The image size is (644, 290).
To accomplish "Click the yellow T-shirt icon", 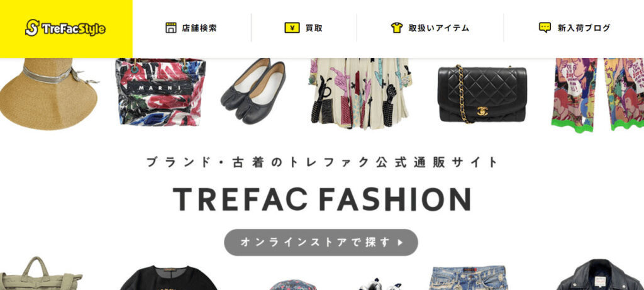I will 397,28.
